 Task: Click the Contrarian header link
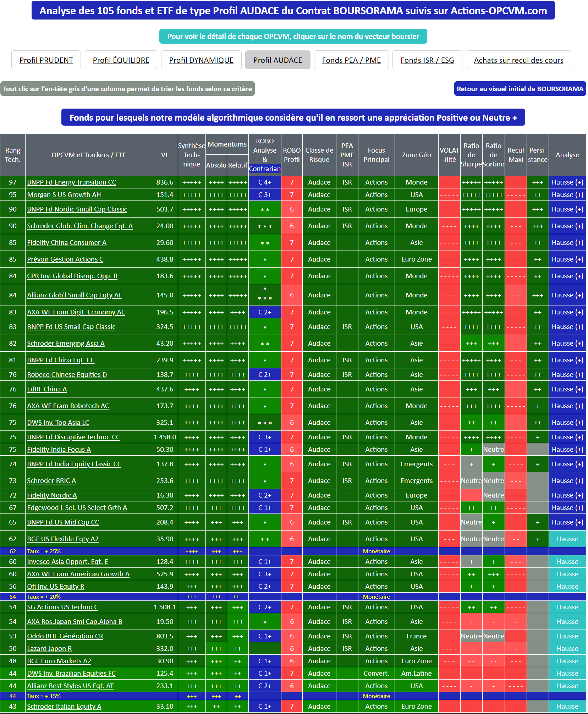(x=265, y=169)
